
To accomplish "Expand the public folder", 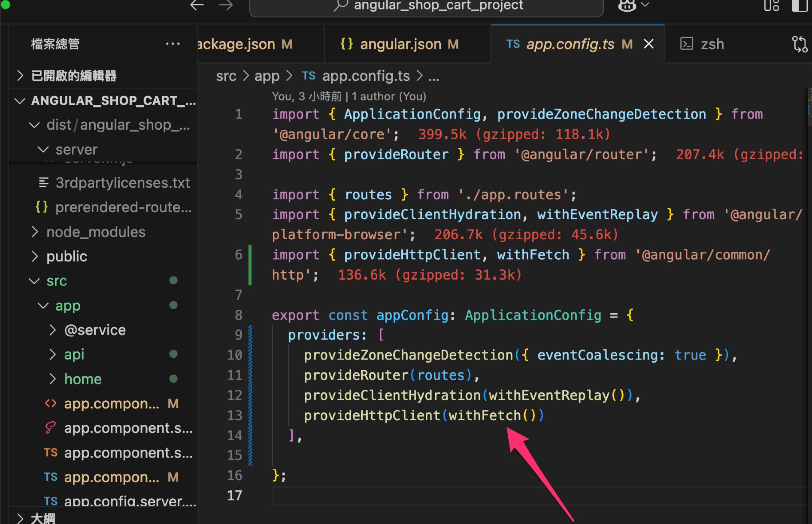I will pos(67,256).
